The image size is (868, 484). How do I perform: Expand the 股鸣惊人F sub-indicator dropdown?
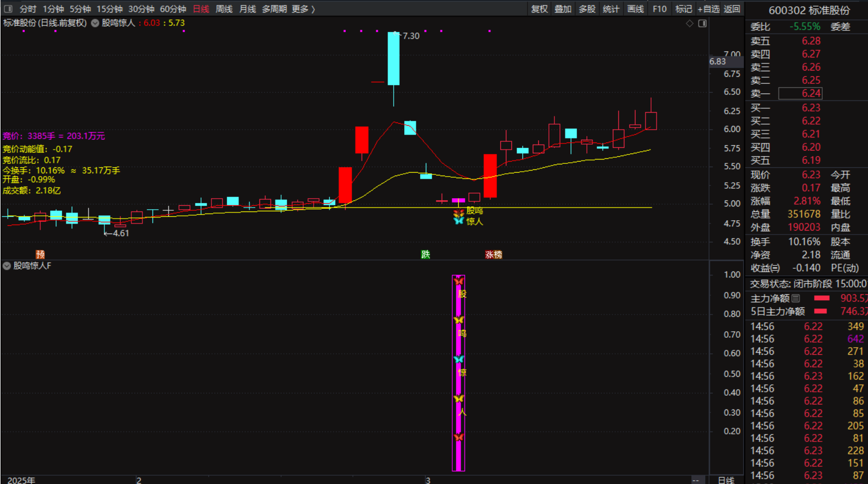tap(7, 266)
